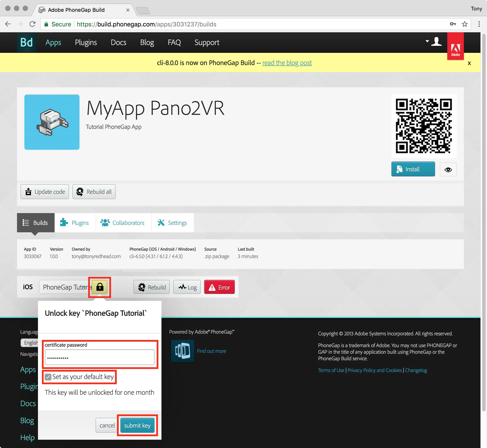
Task: Click the saved password key icon
Action: 453,24
